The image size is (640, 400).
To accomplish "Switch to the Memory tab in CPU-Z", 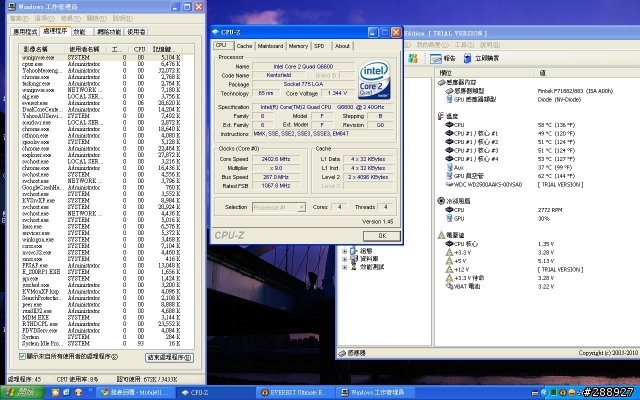I will (x=298, y=46).
